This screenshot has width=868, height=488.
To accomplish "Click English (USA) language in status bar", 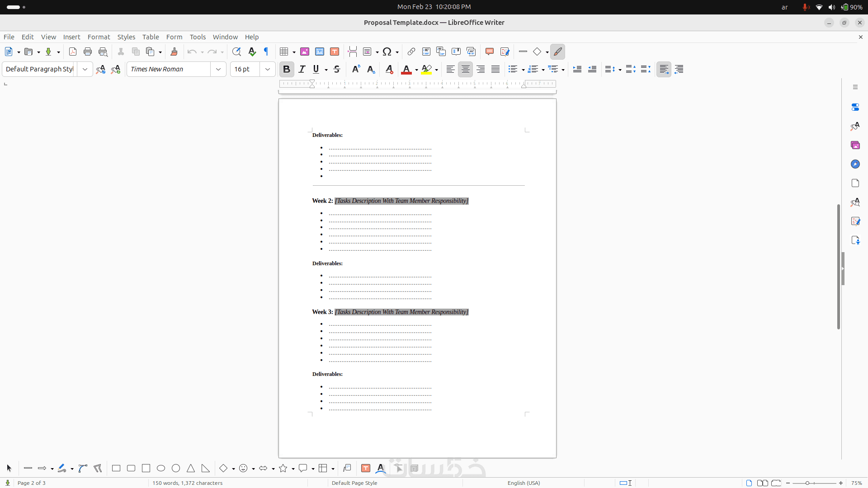I will pyautogui.click(x=524, y=483).
